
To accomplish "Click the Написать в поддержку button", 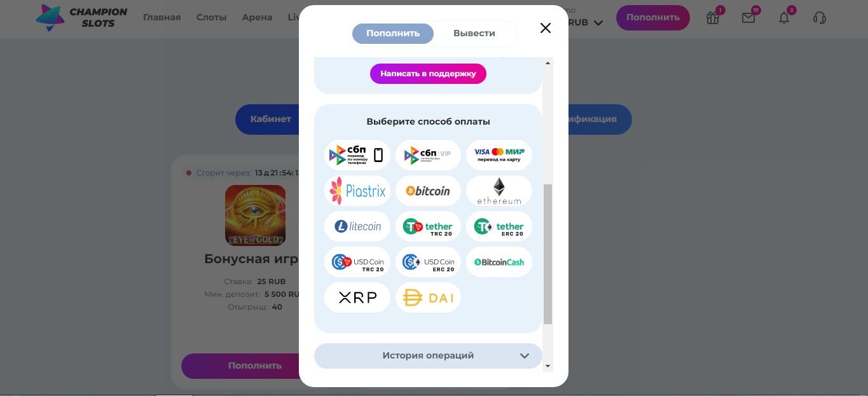I will (428, 74).
